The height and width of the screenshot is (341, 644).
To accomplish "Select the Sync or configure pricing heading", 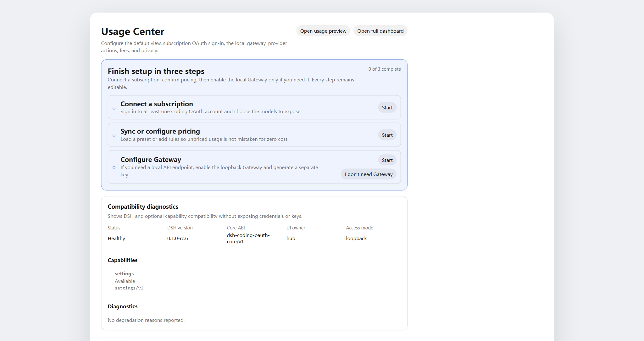I will 160,131.
